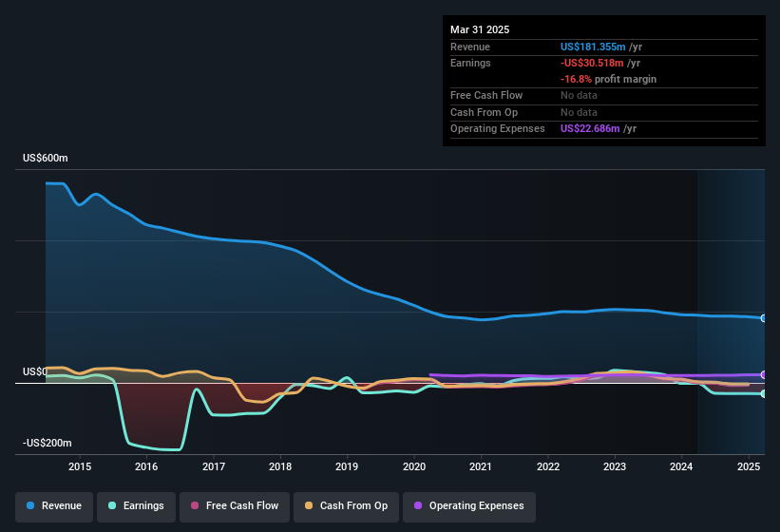The height and width of the screenshot is (532, 780).
Task: Click the Revenue endpoint marker on chart
Action: (764, 318)
